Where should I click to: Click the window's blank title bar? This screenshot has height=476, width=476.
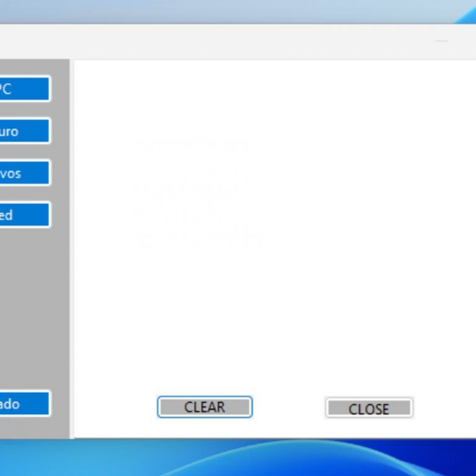coord(217,42)
